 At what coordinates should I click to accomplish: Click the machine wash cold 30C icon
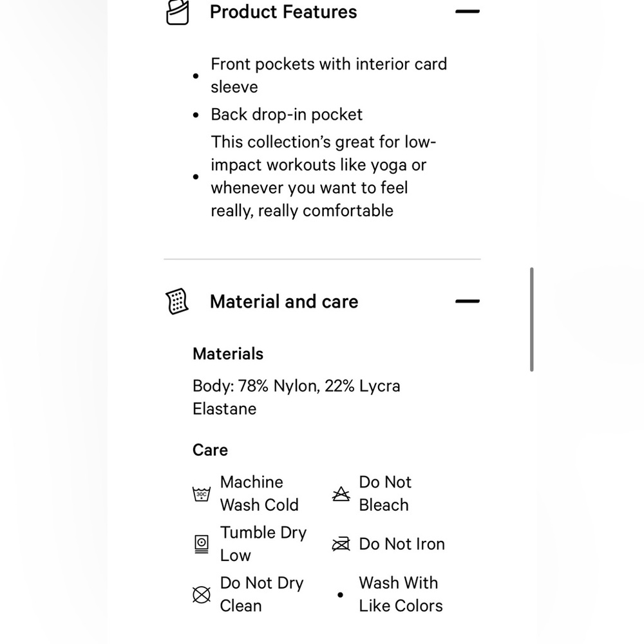point(202,494)
